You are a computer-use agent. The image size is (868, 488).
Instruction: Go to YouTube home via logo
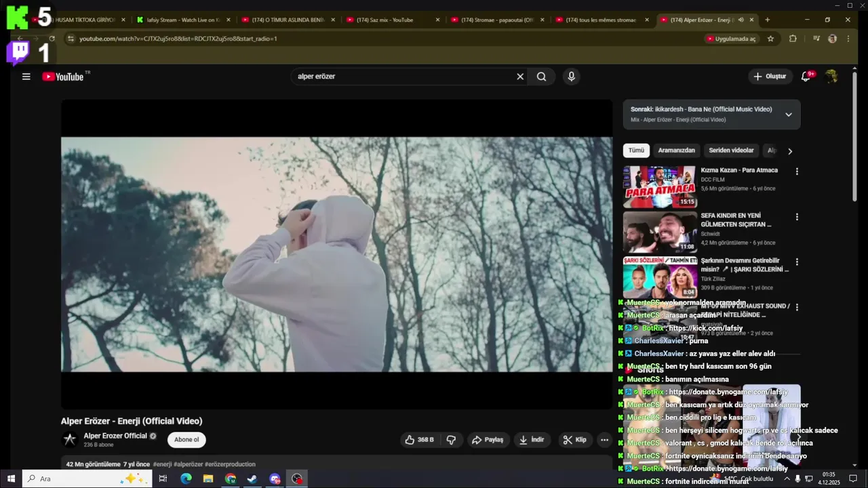tap(64, 77)
